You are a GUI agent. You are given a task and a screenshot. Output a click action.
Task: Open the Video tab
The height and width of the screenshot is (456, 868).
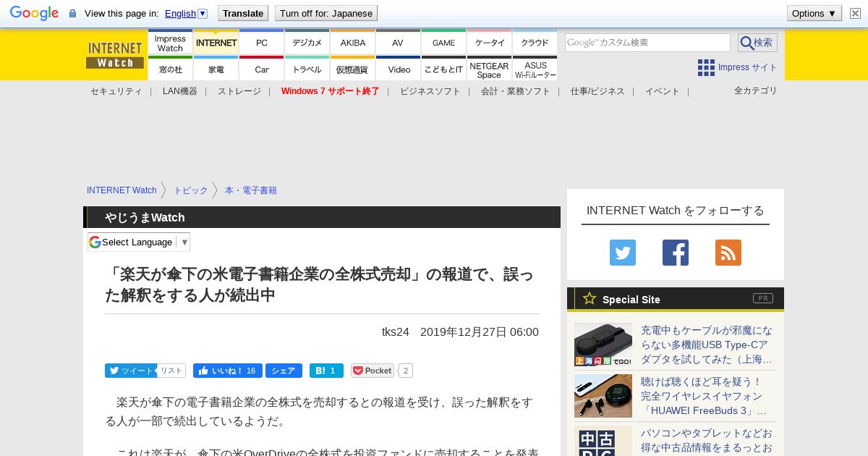coord(398,69)
